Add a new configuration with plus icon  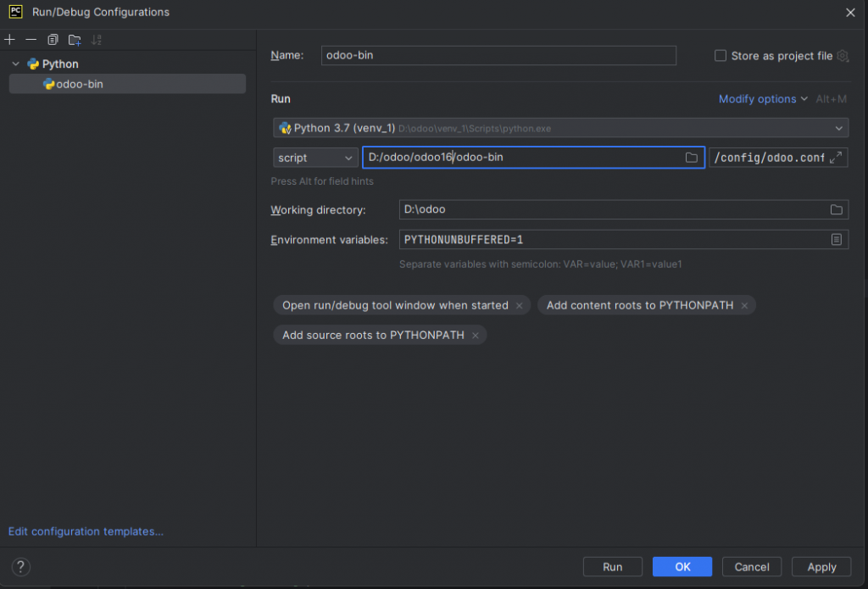click(x=9, y=39)
